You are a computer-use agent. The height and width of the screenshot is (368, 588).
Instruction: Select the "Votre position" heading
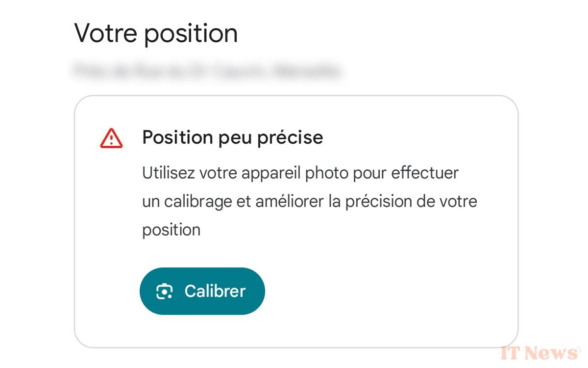[x=156, y=33]
